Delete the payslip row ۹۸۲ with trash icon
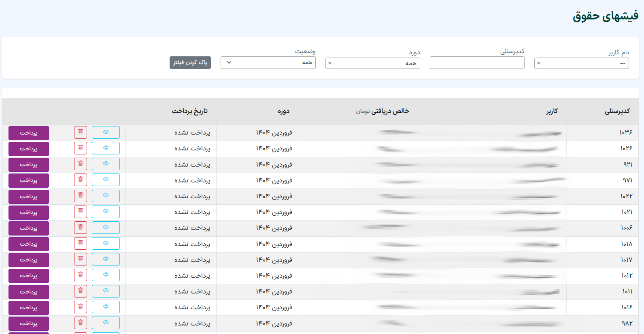 coord(81,323)
